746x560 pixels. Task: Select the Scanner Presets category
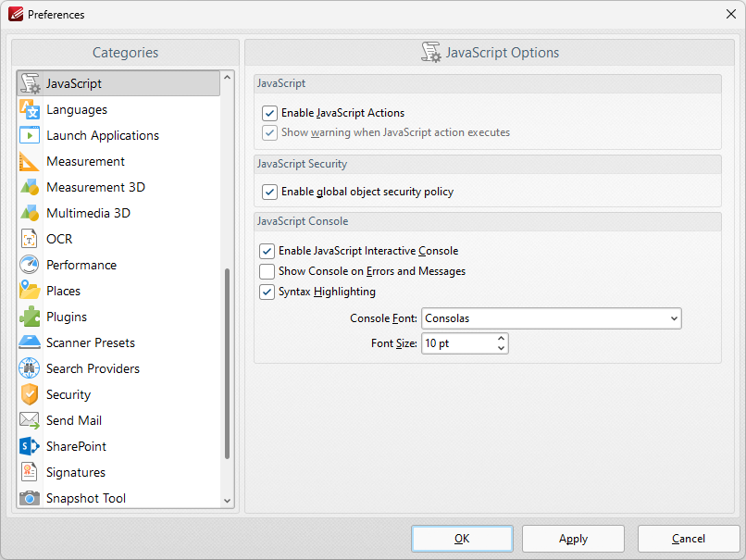click(118, 342)
